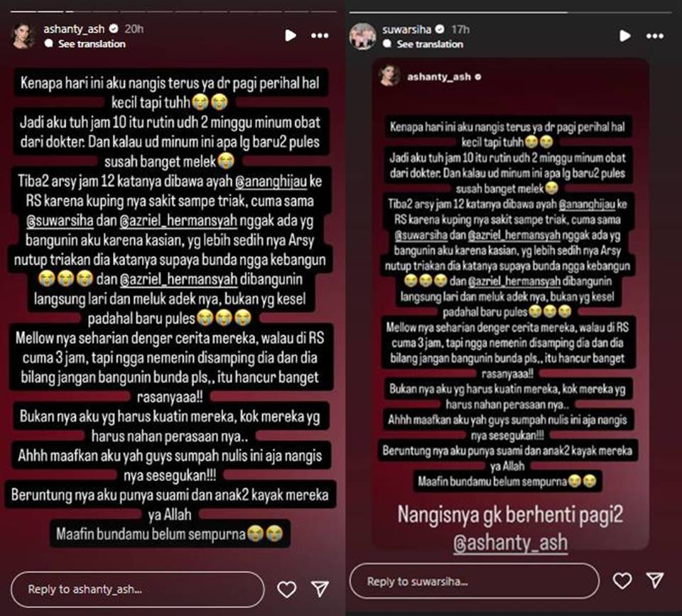Image resolution: width=682 pixels, height=616 pixels.
Task: Play the suwarsiha story
Action: click(624, 36)
